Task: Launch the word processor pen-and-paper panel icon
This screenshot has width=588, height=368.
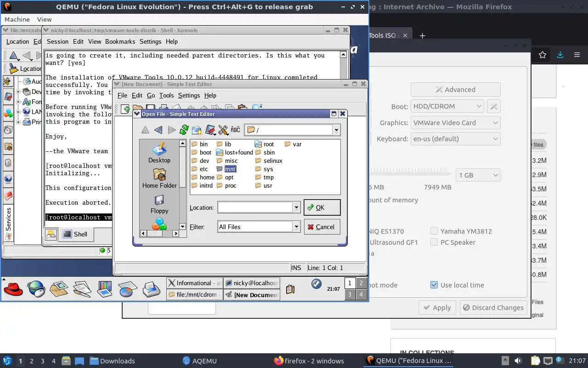Action: [x=82, y=289]
